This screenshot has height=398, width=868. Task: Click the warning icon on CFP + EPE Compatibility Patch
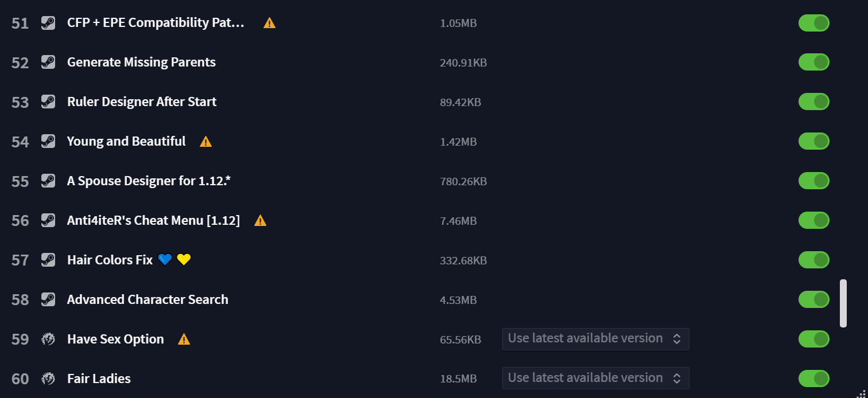(269, 23)
